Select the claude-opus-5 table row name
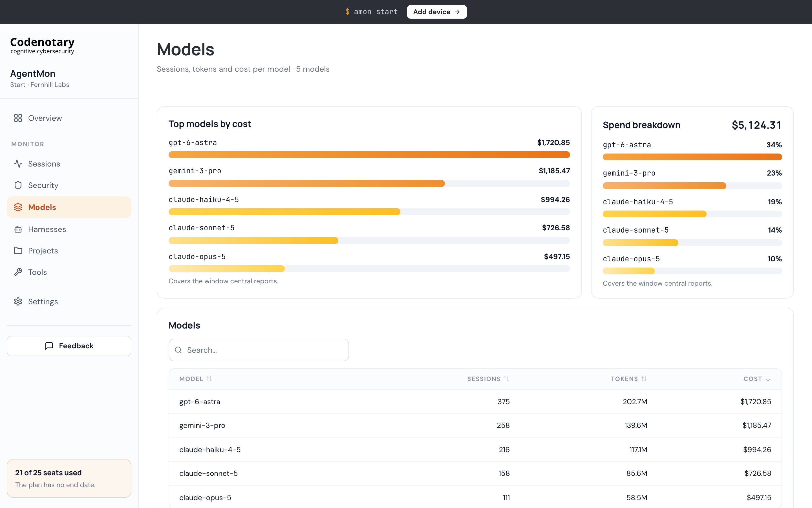 205,498
